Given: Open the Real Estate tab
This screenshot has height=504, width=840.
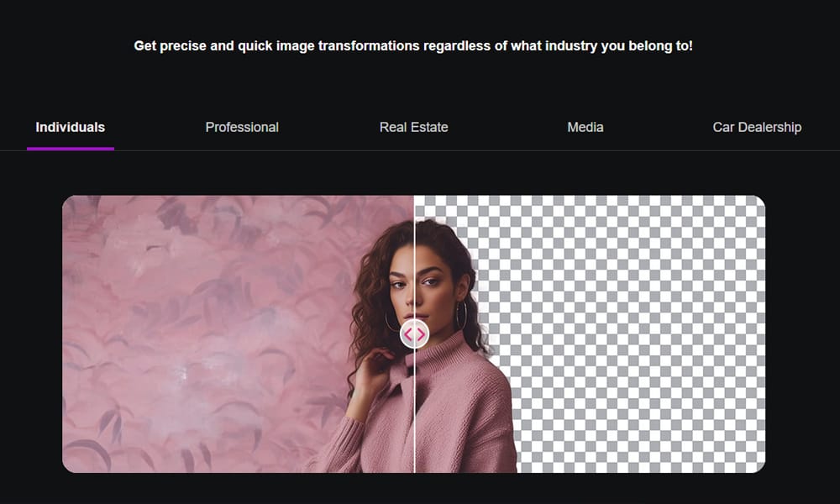Looking at the screenshot, I should (x=413, y=127).
